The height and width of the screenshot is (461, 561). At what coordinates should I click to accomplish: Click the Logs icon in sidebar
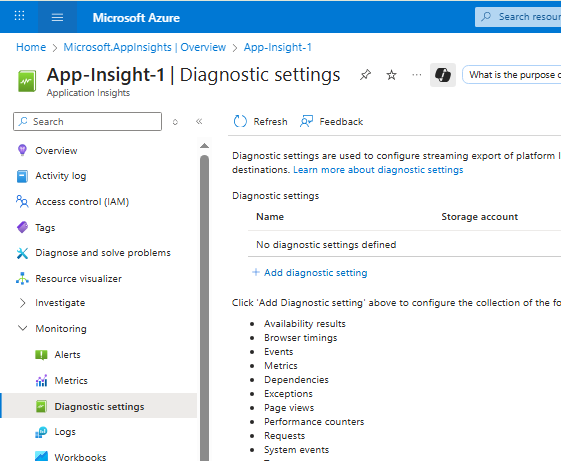pos(41,432)
